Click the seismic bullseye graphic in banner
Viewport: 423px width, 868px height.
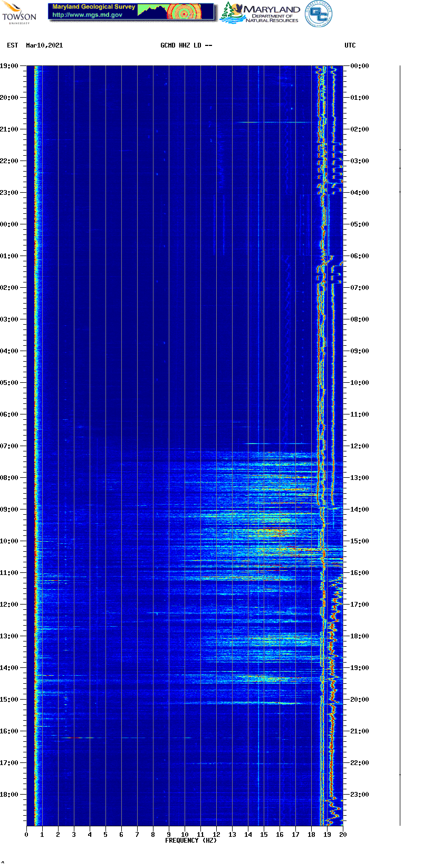185,12
